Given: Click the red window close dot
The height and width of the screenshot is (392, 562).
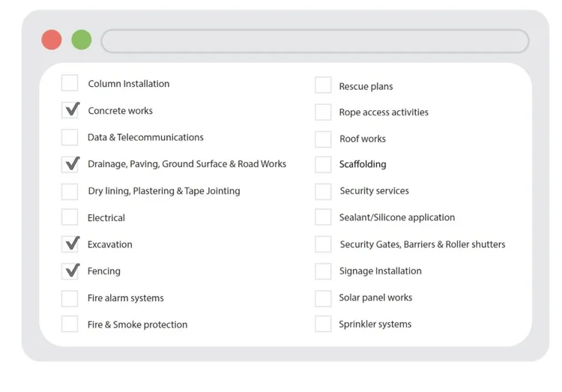Looking at the screenshot, I should point(52,40).
